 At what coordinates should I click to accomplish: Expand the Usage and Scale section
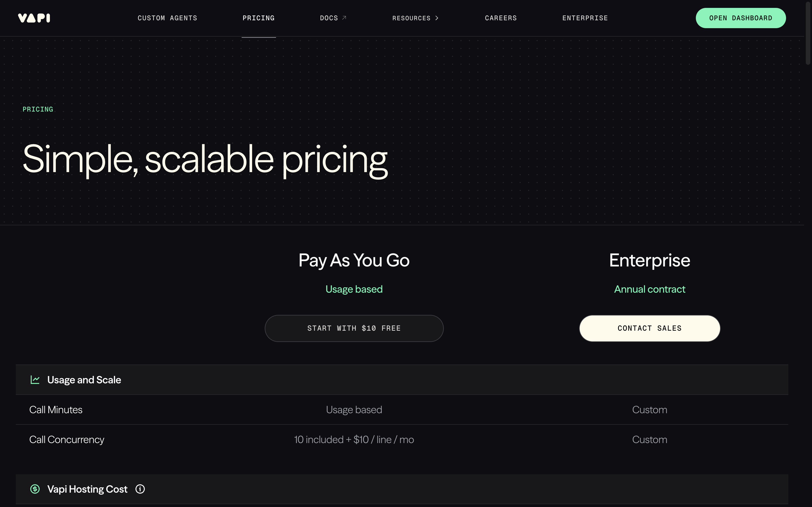coord(84,380)
